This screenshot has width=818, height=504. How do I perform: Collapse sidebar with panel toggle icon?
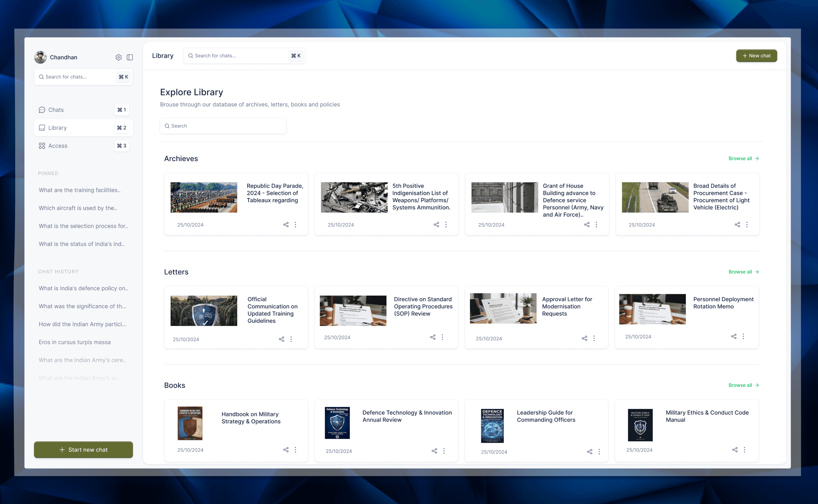[130, 57]
